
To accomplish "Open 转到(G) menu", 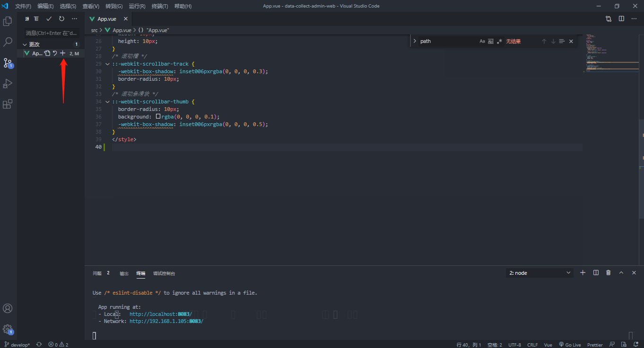I will tap(114, 6).
